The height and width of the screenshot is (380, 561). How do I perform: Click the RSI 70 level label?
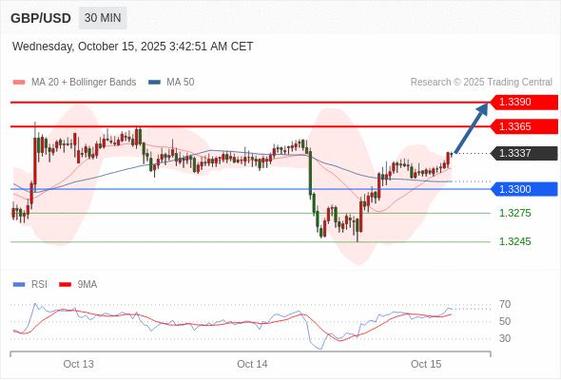(505, 305)
